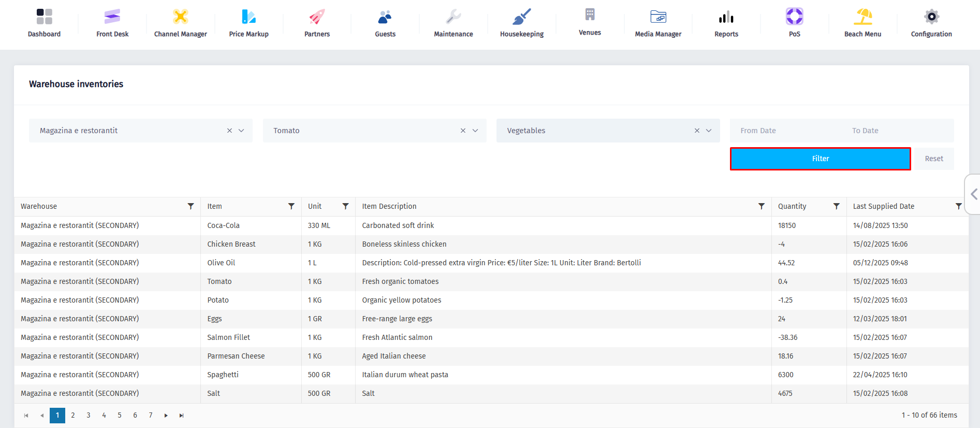This screenshot has width=980, height=428.
Task: Open the PoS icon
Action: pyautogui.click(x=794, y=17)
